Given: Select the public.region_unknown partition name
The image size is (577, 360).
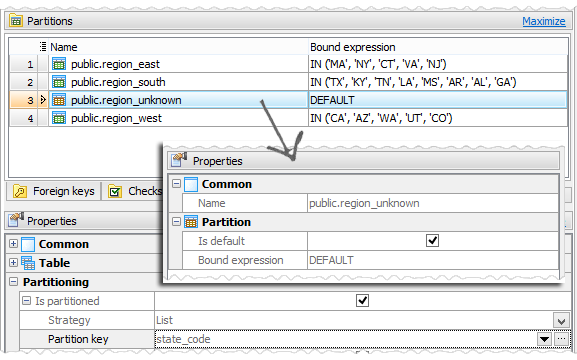Looking at the screenshot, I should pyautogui.click(x=126, y=100).
